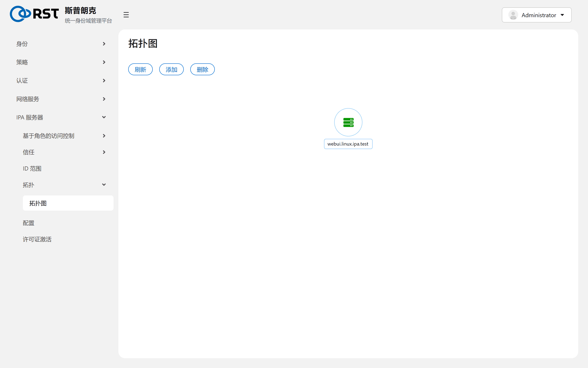The height and width of the screenshot is (368, 588).
Task: Open the 策略 menu item
Action: click(22, 62)
